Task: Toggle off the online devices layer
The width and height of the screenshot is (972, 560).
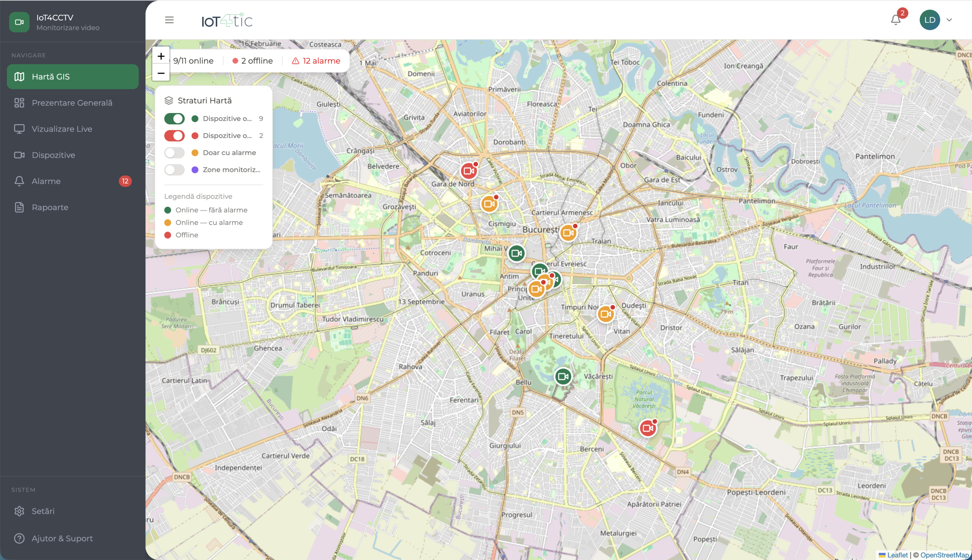Action: click(174, 119)
